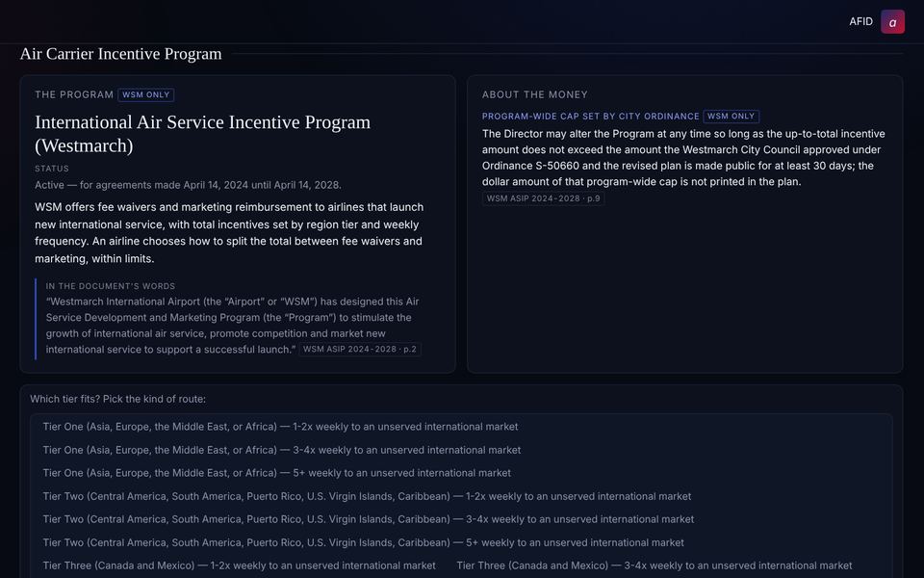Click the AFID avatar icon
This screenshot has width=924, height=578.
click(892, 22)
